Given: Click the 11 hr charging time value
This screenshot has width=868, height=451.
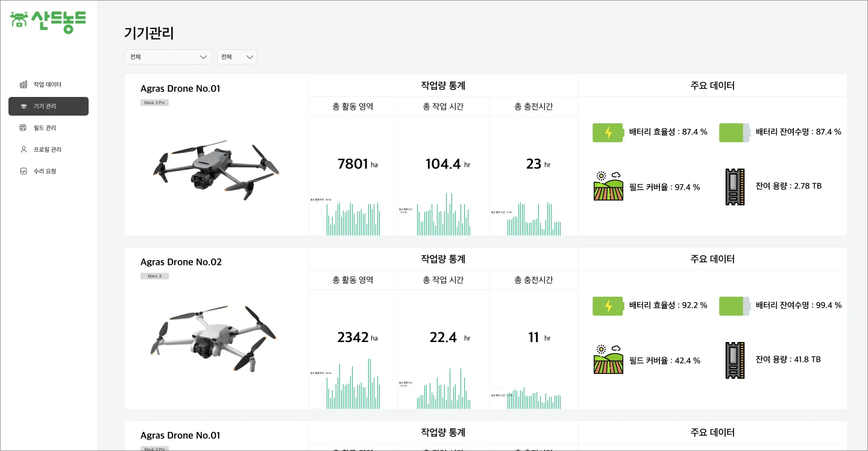Looking at the screenshot, I should (x=539, y=337).
